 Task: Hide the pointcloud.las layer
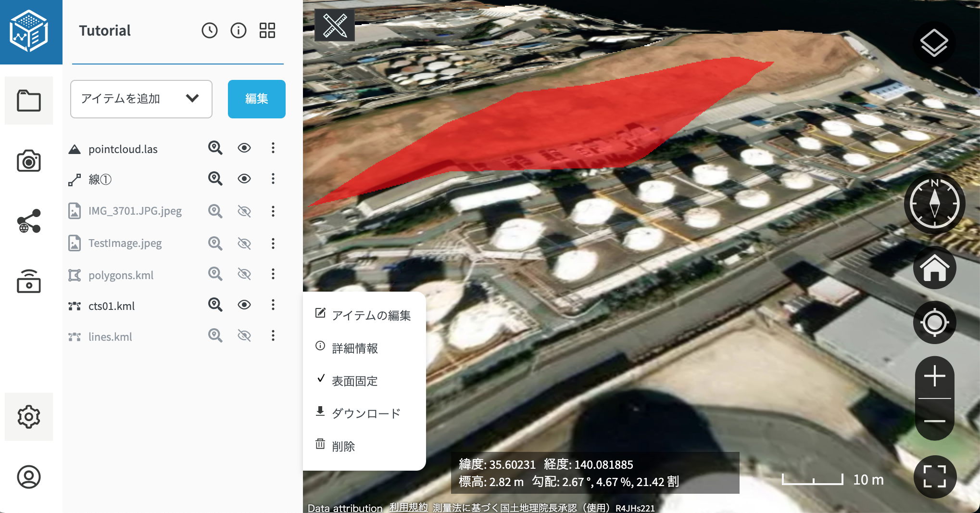click(x=244, y=148)
